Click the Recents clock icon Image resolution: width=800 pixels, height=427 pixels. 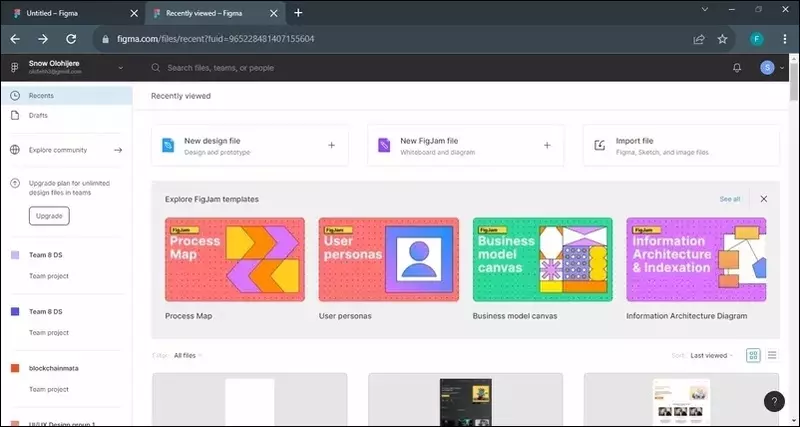click(x=15, y=95)
